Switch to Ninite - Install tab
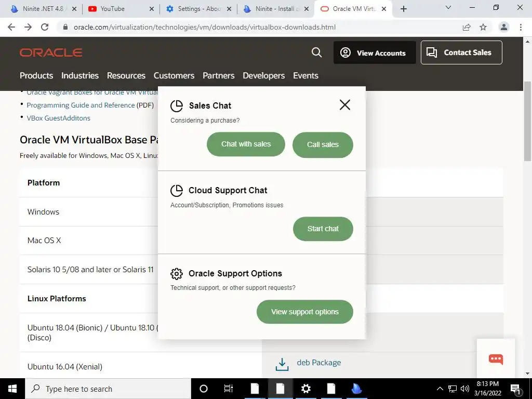The width and height of the screenshot is (532, 399). (275, 9)
